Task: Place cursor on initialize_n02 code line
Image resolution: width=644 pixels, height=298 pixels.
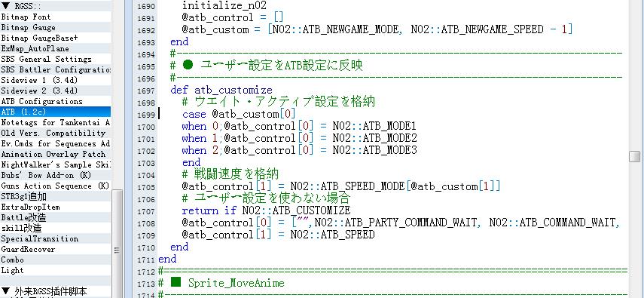Action: click(x=224, y=5)
